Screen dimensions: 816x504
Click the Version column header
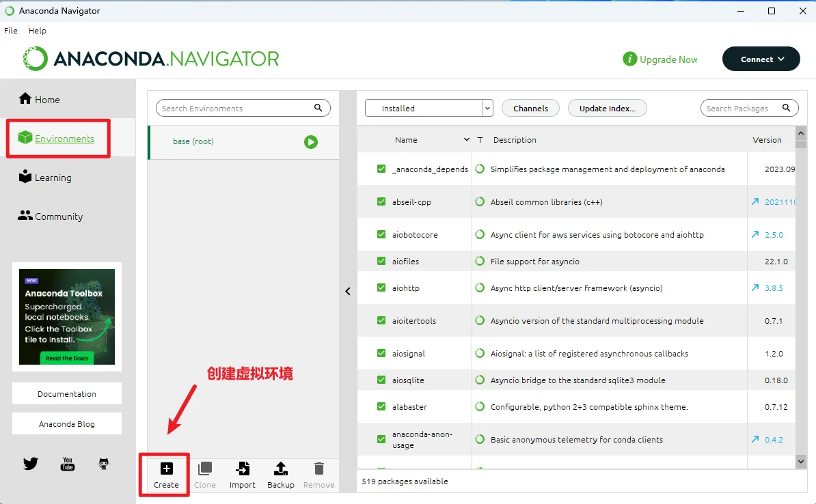[x=767, y=140]
